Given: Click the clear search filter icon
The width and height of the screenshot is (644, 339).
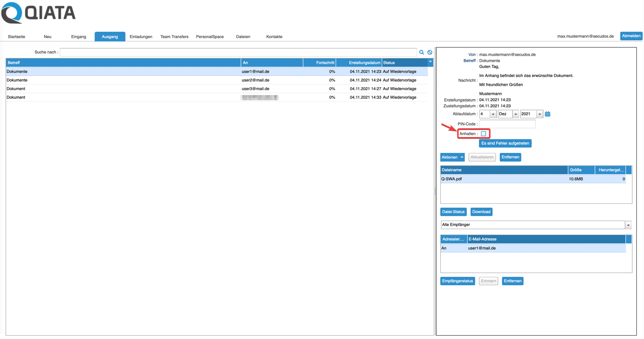Looking at the screenshot, I should tap(430, 52).
